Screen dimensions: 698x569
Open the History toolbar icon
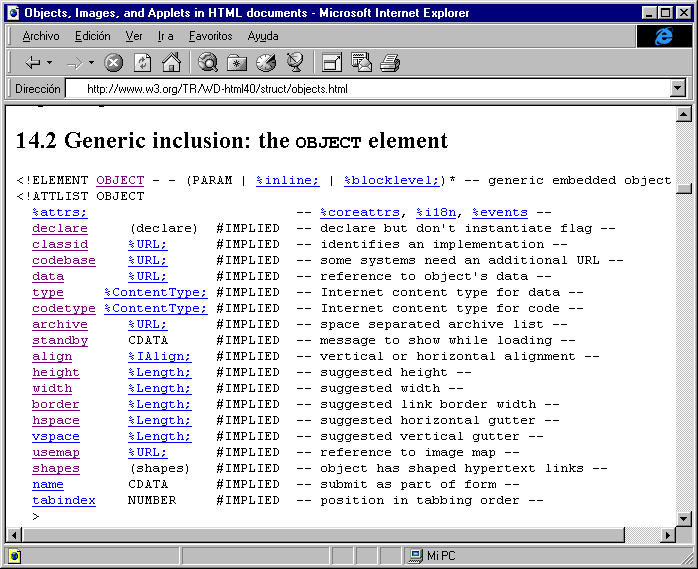tap(266, 63)
